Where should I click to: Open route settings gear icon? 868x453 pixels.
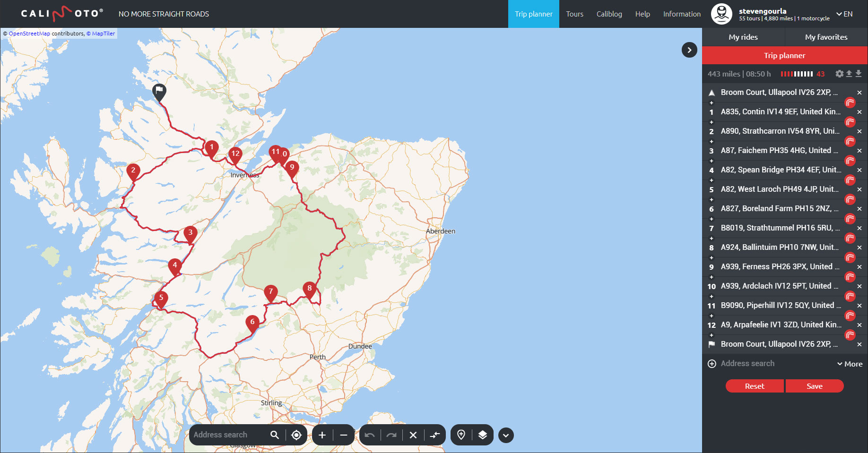(839, 74)
